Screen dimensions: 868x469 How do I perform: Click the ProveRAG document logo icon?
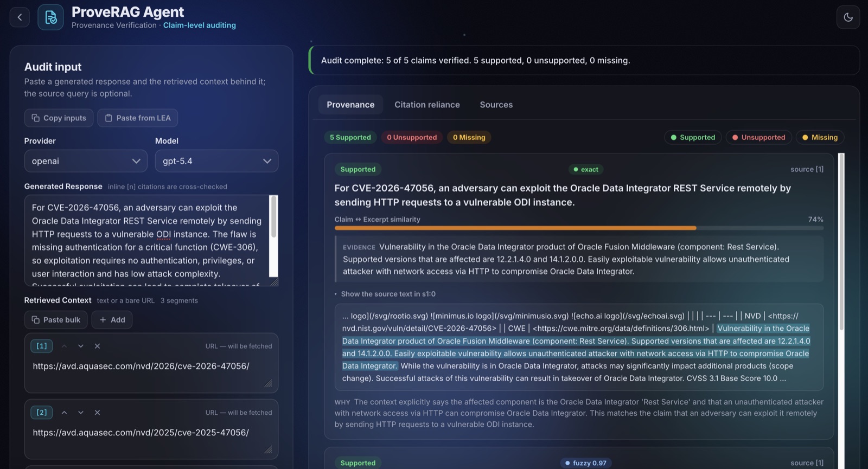(x=50, y=17)
